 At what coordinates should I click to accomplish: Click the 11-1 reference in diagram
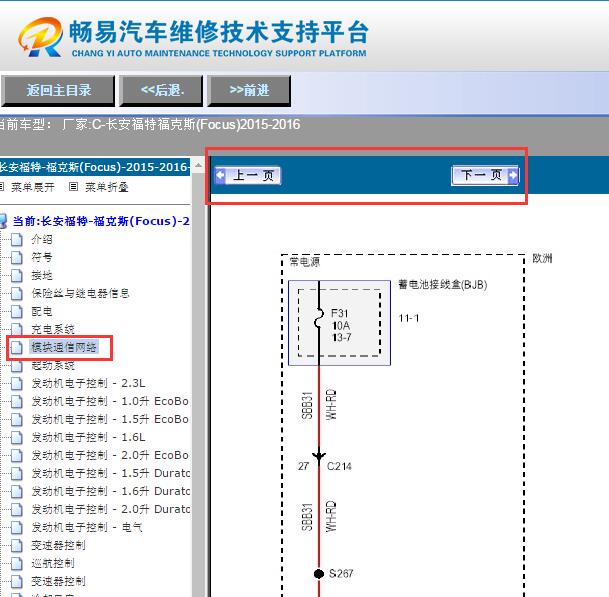click(x=409, y=318)
